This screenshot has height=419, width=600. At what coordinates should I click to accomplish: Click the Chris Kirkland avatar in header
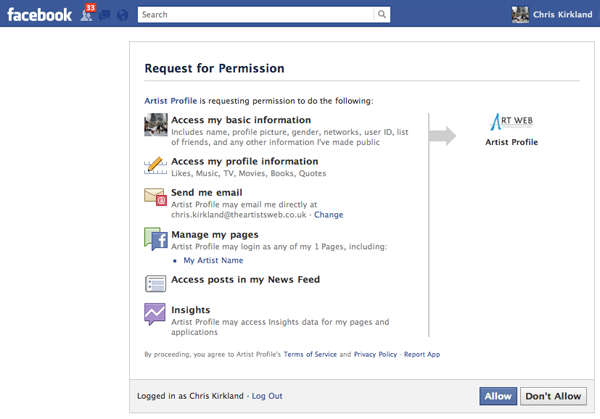(x=520, y=15)
